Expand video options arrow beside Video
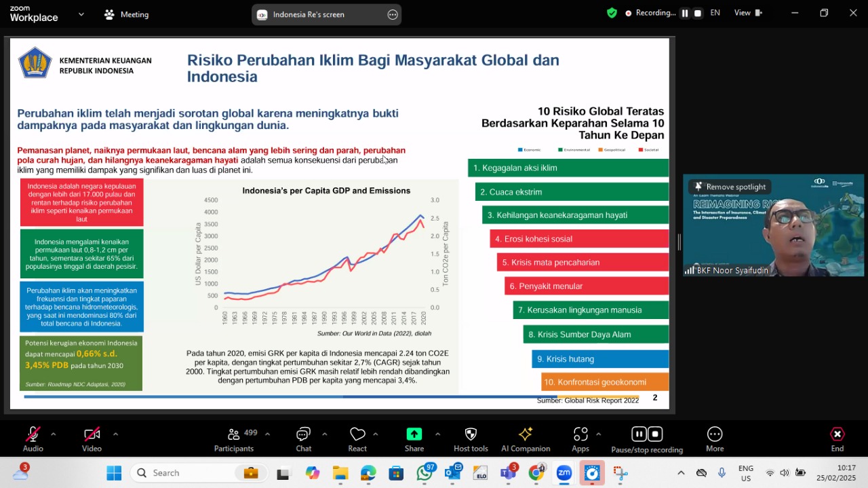This screenshot has width=868, height=488. click(115, 434)
